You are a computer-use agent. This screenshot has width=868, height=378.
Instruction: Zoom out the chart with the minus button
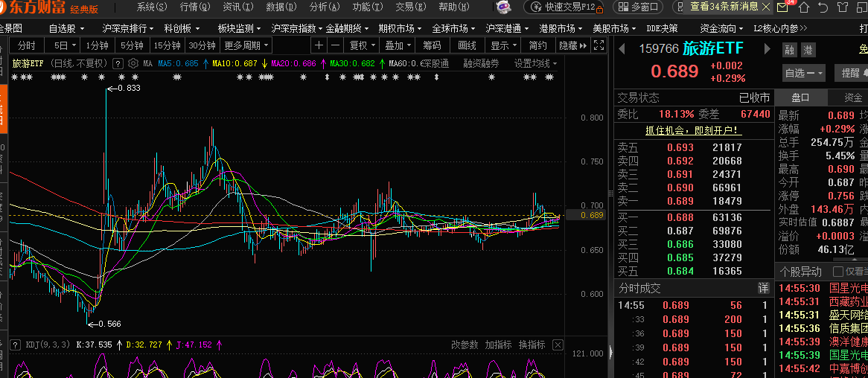pos(335,45)
